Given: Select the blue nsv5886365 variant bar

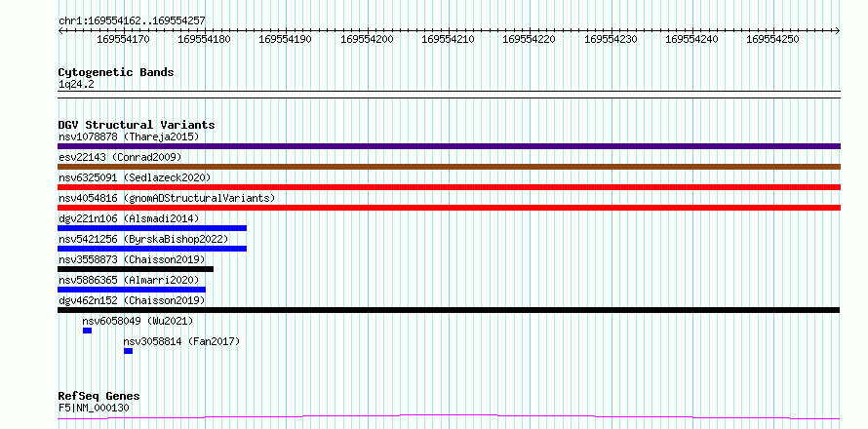Looking at the screenshot, I should 132,290.
